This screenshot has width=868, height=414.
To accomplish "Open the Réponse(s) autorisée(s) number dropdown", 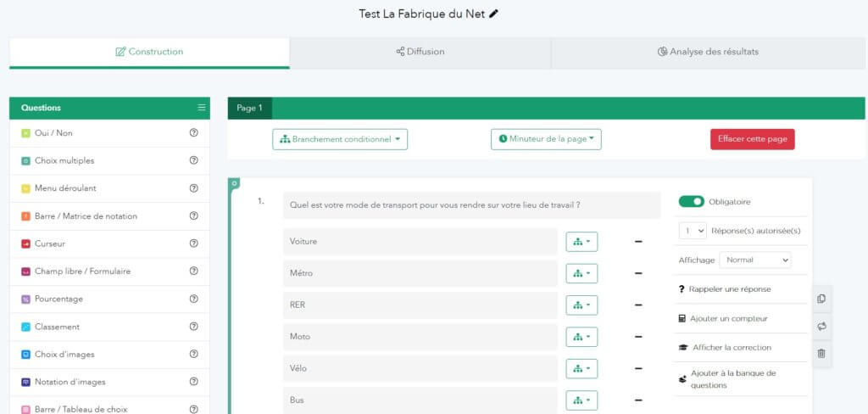I will click(x=693, y=230).
